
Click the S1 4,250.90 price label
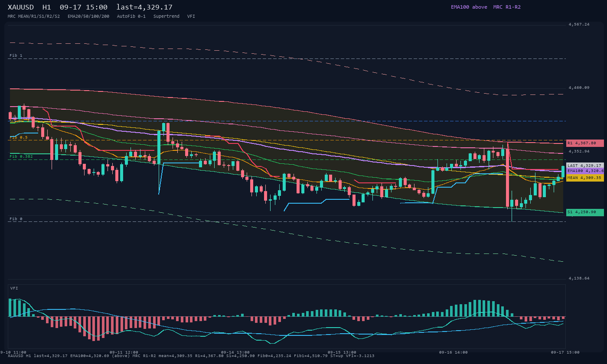pyautogui.click(x=585, y=212)
